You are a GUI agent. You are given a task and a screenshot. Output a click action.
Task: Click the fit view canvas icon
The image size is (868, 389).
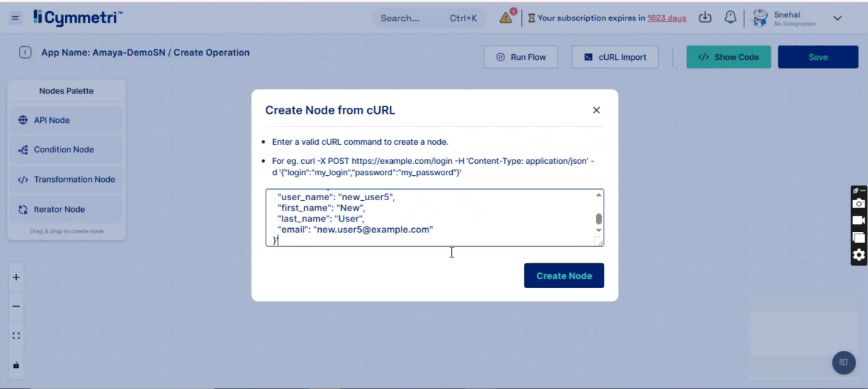point(16,336)
